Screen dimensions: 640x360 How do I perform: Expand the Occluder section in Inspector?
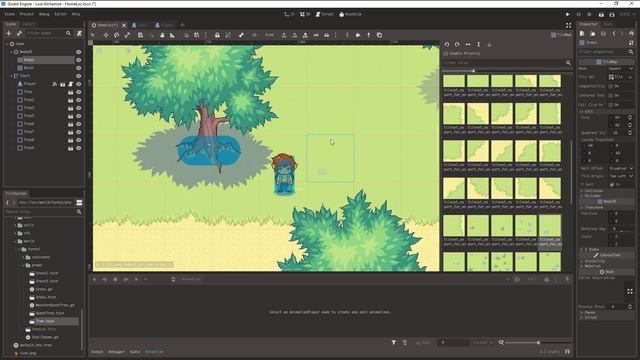pyautogui.click(x=592, y=196)
